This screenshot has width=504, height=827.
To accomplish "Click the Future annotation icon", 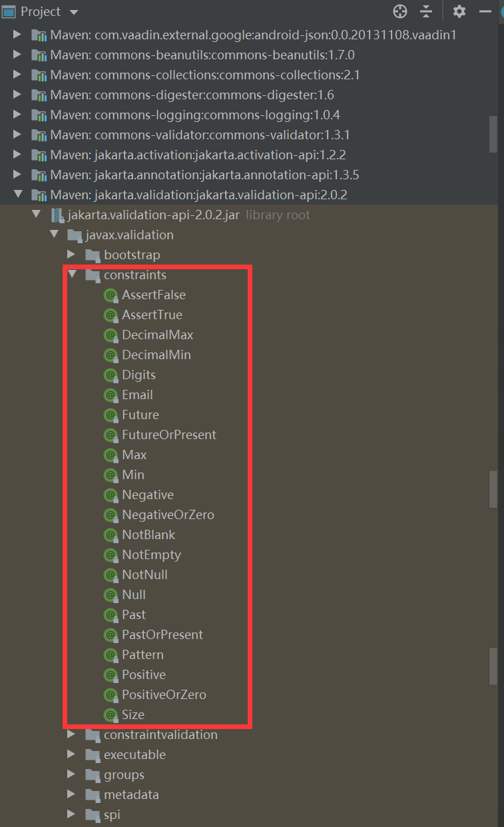I will 111,414.
